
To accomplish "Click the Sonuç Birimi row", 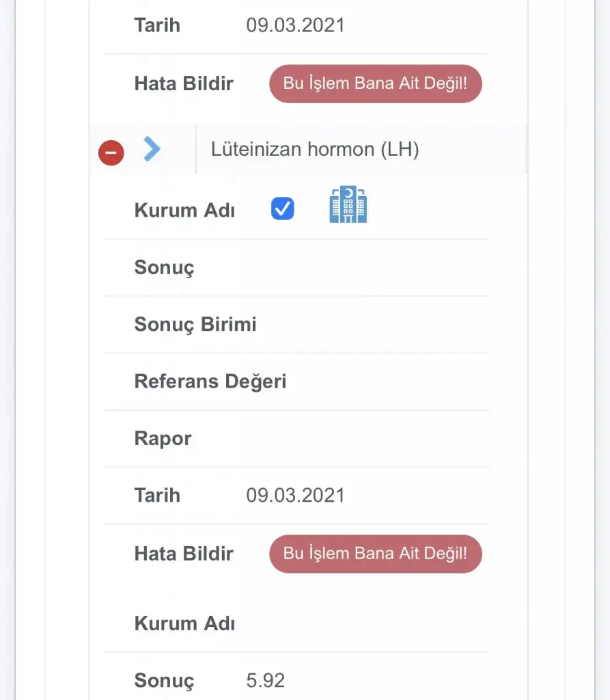I will 195,324.
